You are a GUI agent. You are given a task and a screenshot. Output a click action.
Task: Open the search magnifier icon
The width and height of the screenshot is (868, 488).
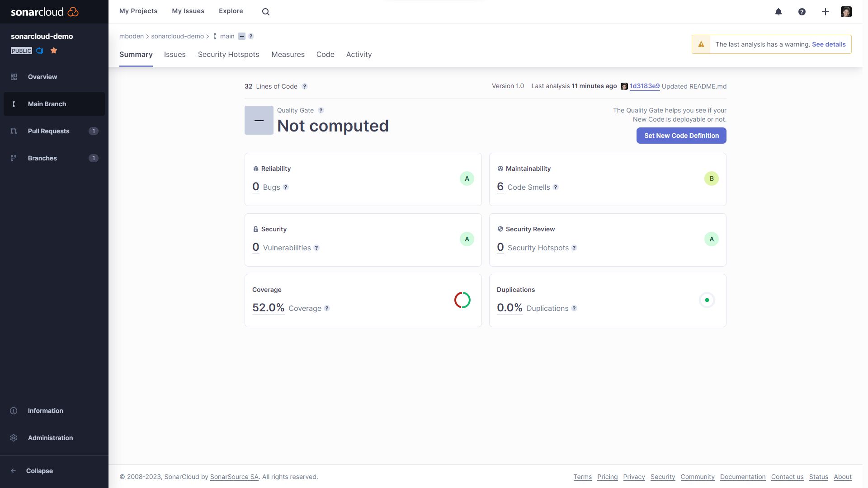point(266,12)
